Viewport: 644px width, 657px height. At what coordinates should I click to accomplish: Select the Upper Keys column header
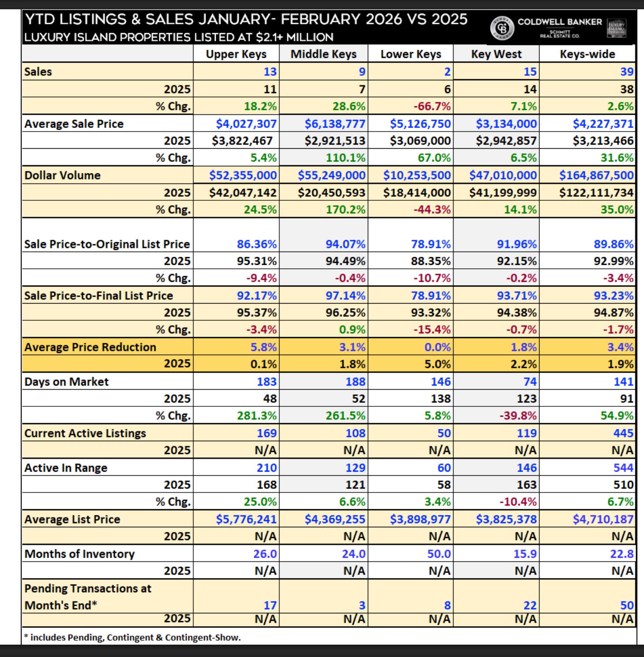click(236, 54)
